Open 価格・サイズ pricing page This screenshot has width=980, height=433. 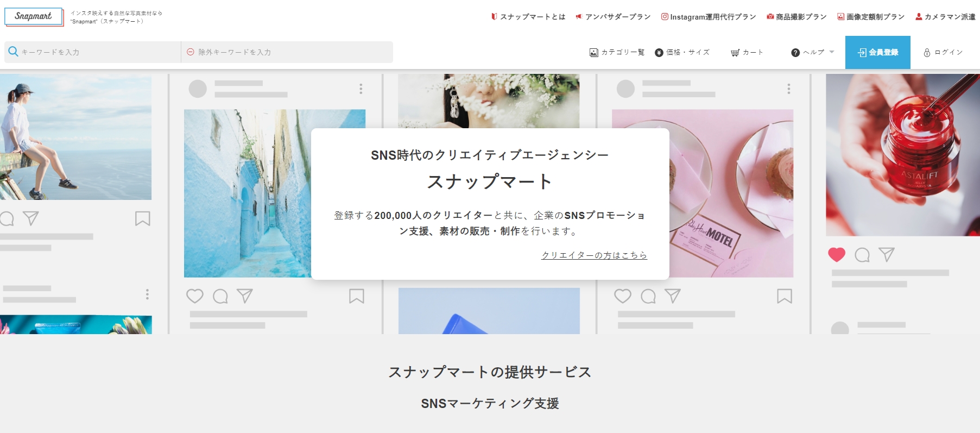(x=682, y=52)
